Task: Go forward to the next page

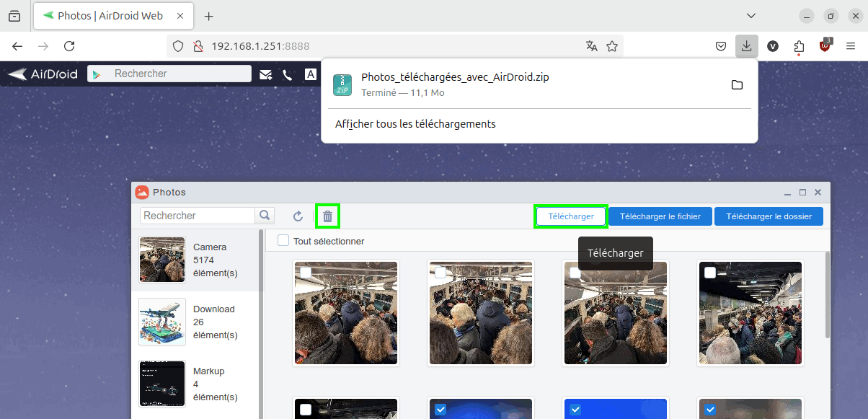Action: coord(43,46)
